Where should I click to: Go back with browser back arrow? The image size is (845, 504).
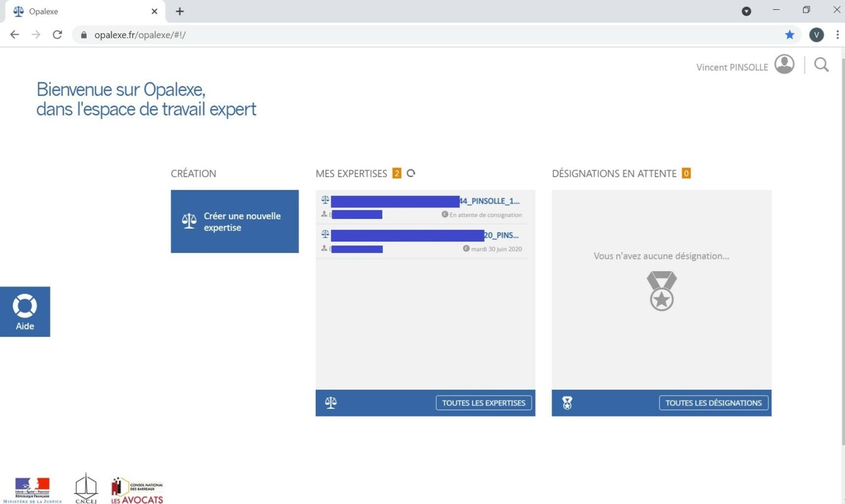pyautogui.click(x=14, y=35)
